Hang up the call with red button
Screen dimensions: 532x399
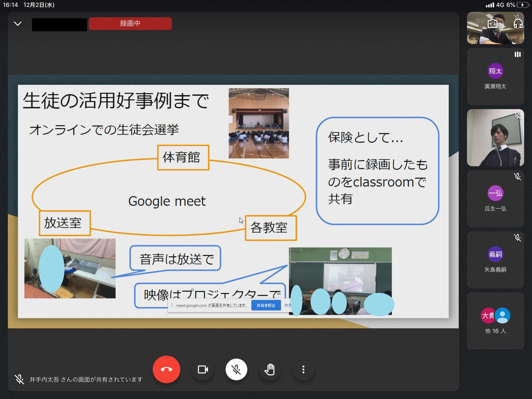[x=166, y=369]
